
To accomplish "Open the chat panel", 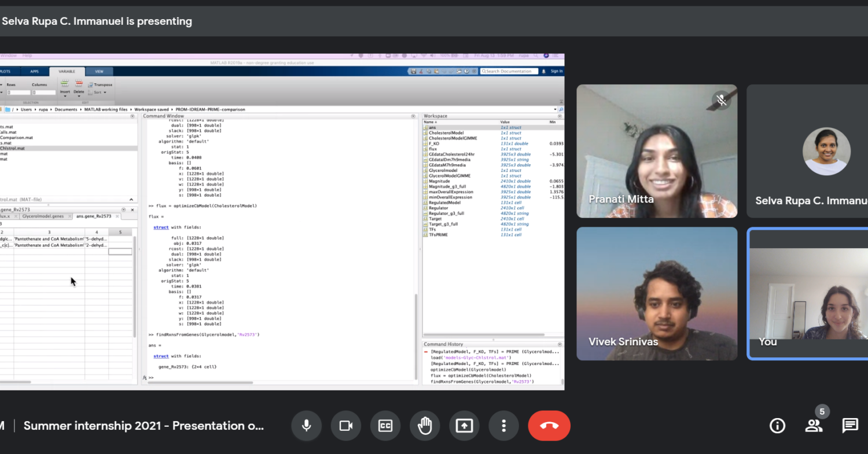I will click(850, 426).
